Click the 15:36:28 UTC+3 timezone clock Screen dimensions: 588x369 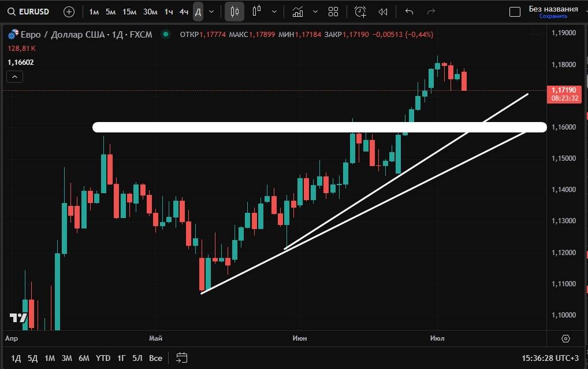[x=550, y=358]
